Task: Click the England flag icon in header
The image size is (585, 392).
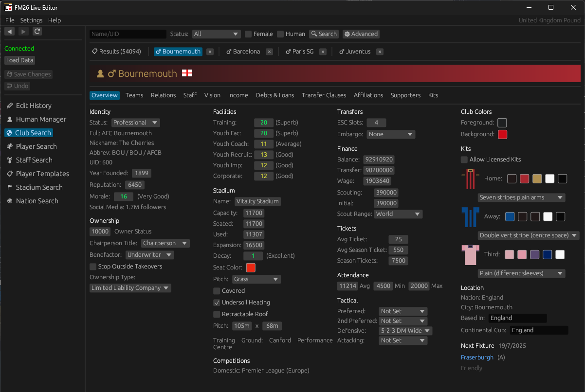Action: pyautogui.click(x=187, y=73)
